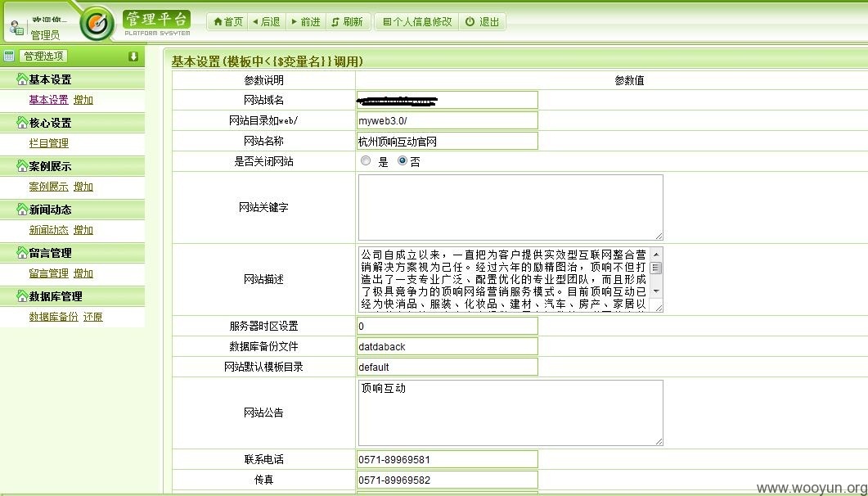Click the 管理选项 grid icon
Viewport: 868px width, 496px height.
tap(9, 56)
